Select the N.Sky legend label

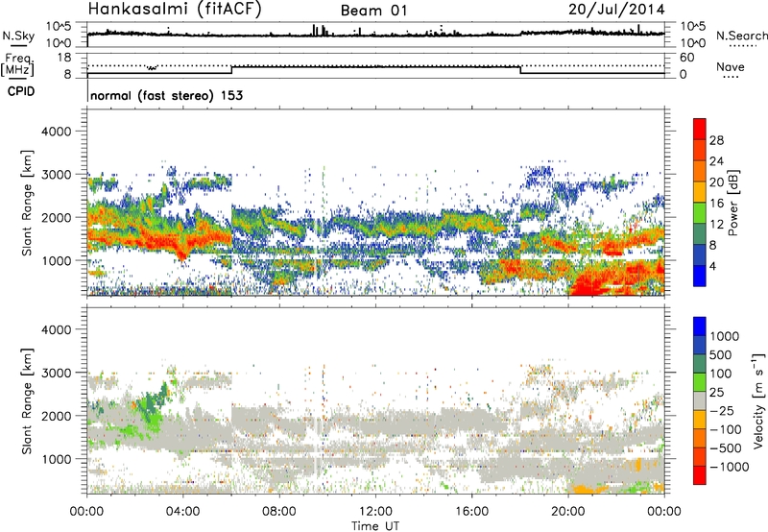pyautogui.click(x=18, y=36)
